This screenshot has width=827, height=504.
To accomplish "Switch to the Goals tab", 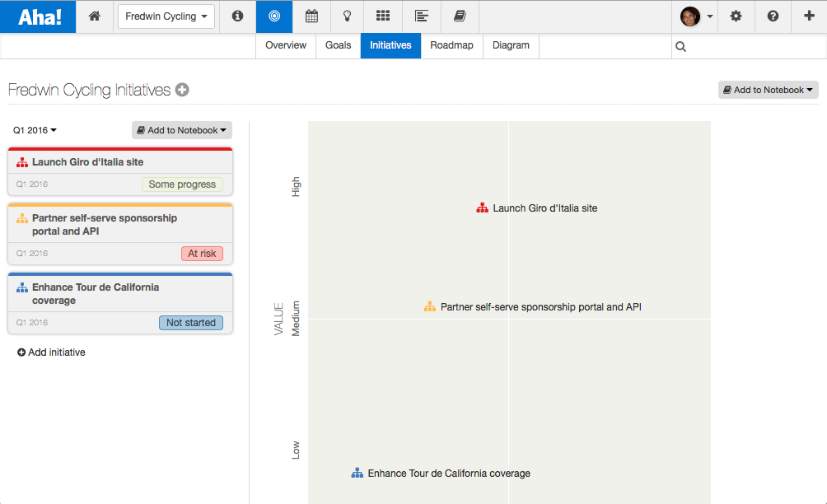I will click(338, 45).
